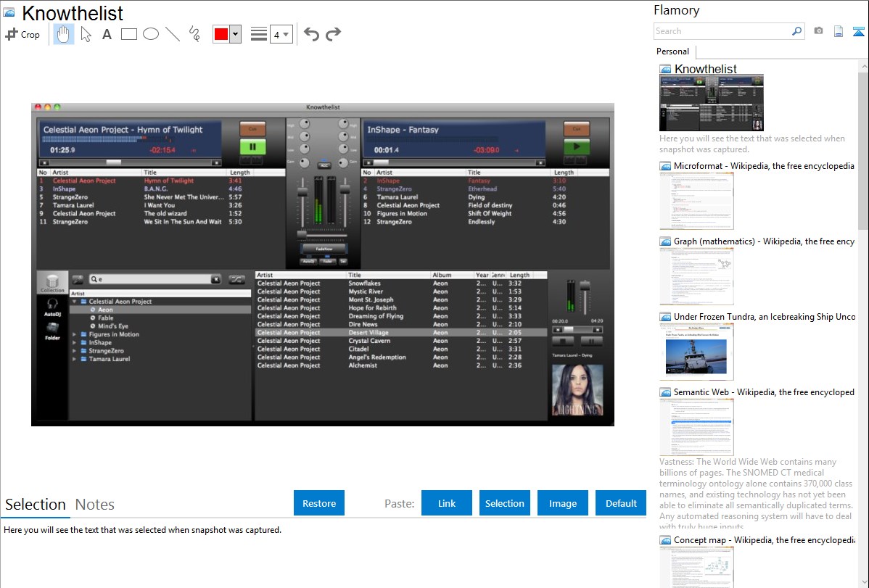The width and height of the screenshot is (869, 588).
Task: Click the left deck Cue button
Action: point(252,128)
